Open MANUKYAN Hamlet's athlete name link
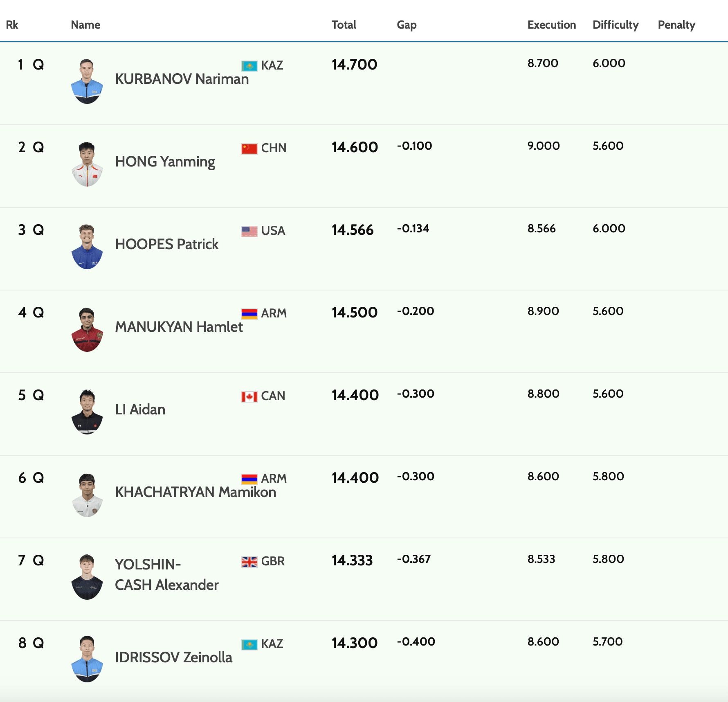The width and height of the screenshot is (728, 702). pos(179,327)
